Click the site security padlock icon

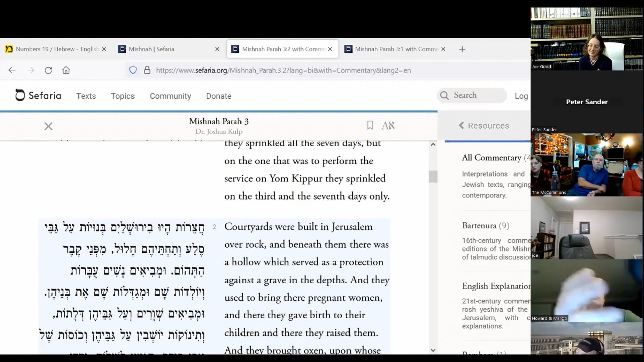coord(147,70)
